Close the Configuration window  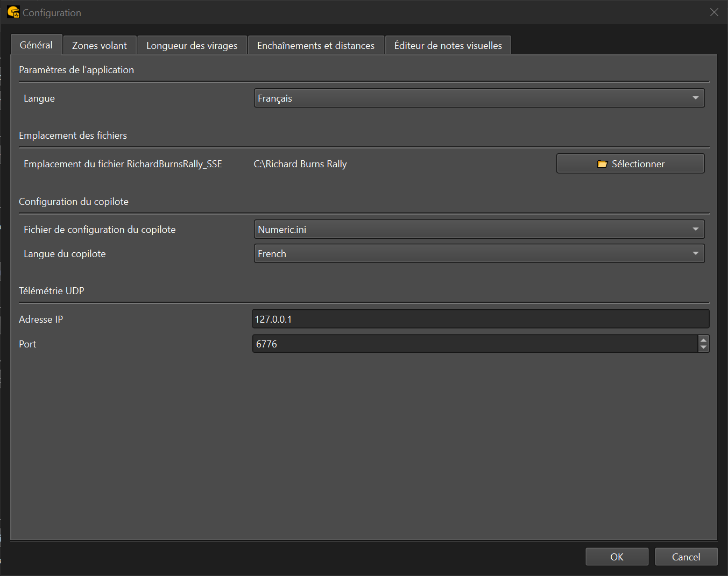pos(714,12)
